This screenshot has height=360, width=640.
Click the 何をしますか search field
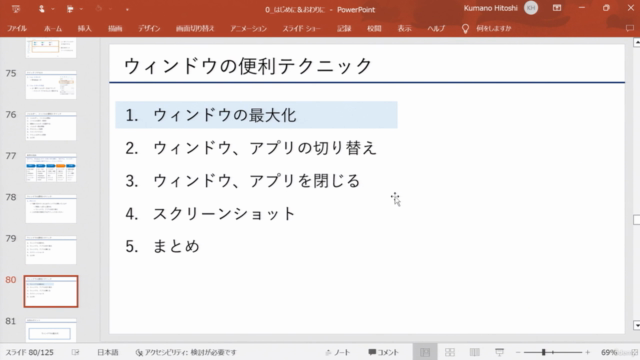493,29
